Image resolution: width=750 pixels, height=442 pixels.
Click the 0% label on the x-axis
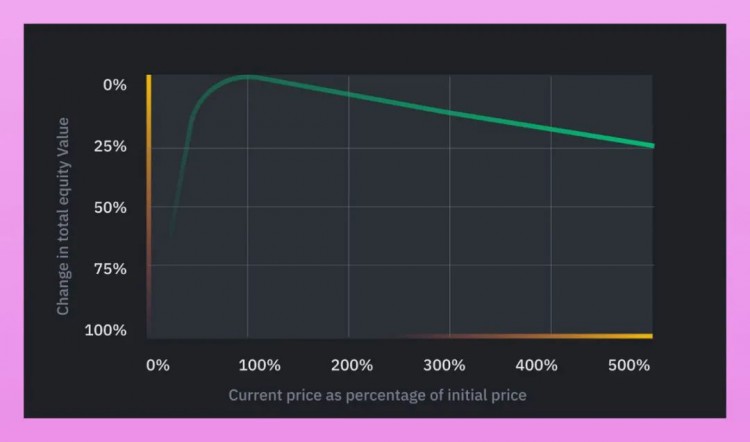point(158,365)
